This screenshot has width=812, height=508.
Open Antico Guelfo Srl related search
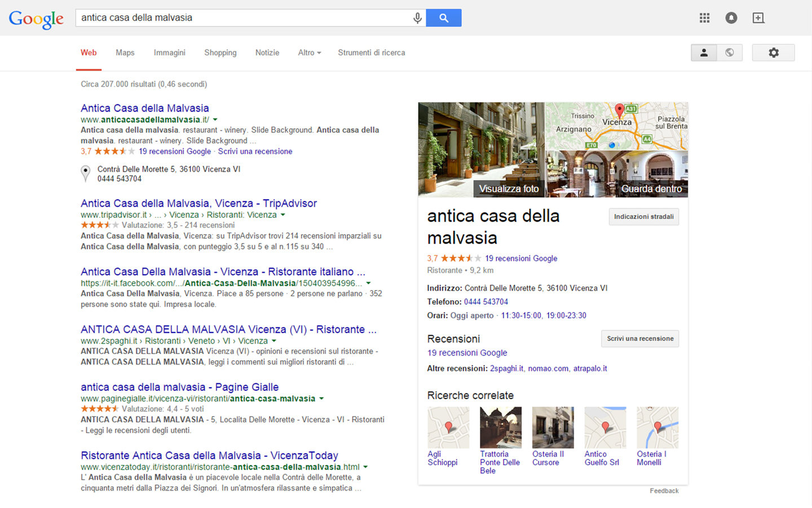605,437
